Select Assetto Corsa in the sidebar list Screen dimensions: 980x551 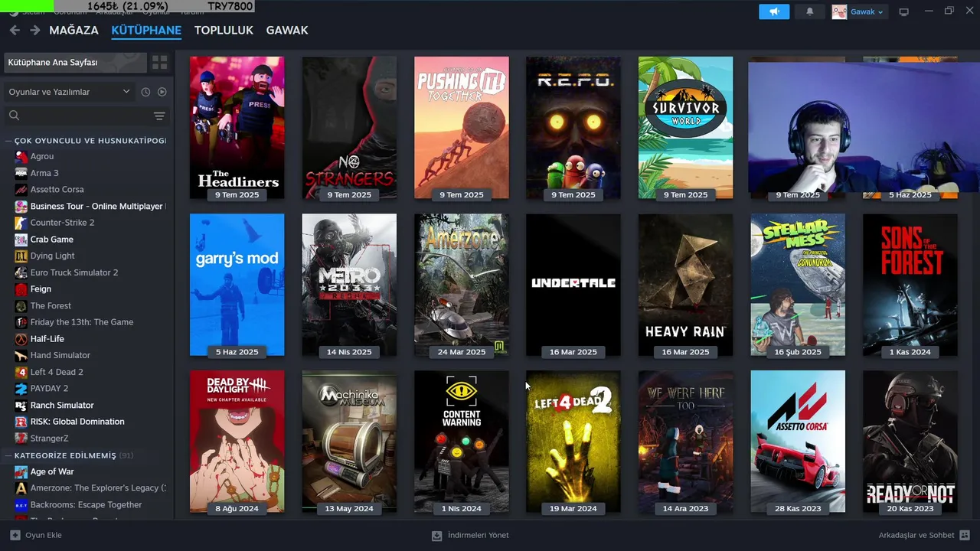point(57,189)
